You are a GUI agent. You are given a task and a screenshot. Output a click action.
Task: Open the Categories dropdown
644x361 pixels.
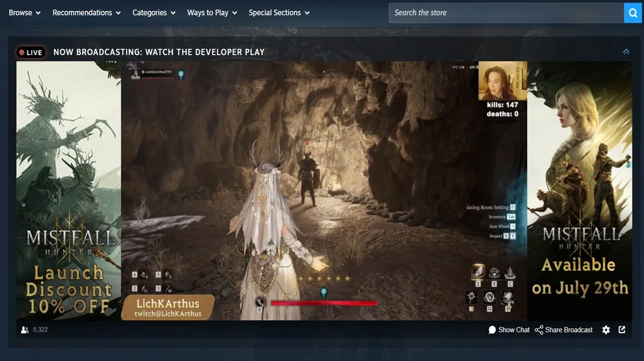154,12
